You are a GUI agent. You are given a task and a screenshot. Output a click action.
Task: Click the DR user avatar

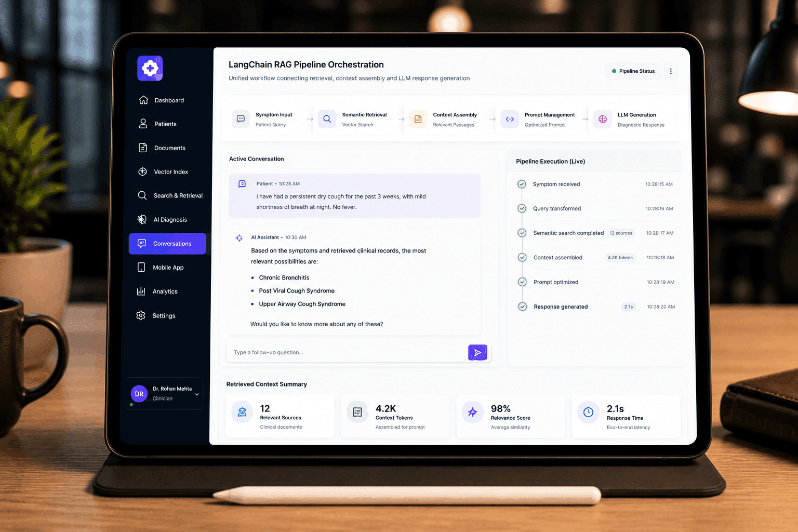(x=139, y=394)
